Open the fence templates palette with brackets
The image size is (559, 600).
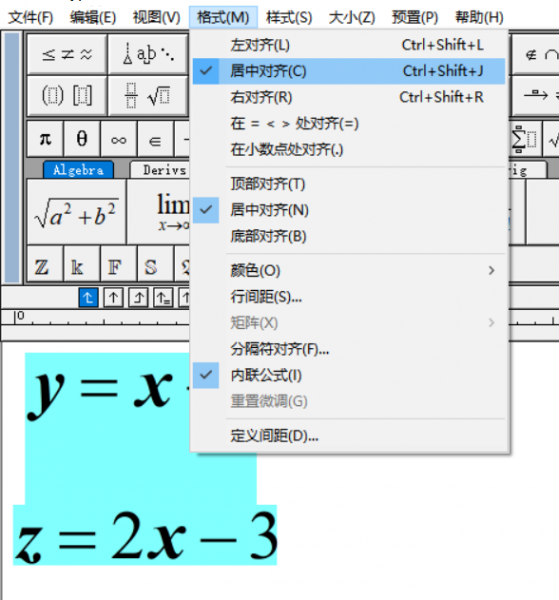coord(67,95)
